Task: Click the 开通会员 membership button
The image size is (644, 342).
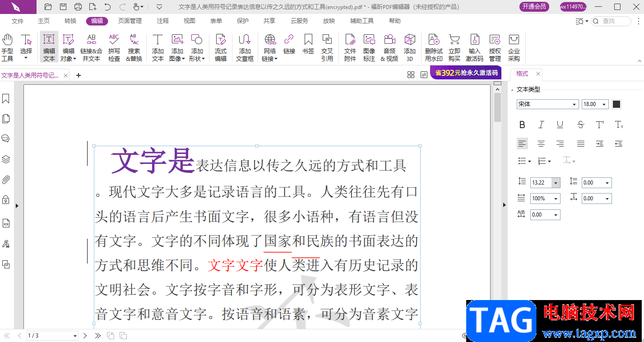Action: pyautogui.click(x=534, y=7)
